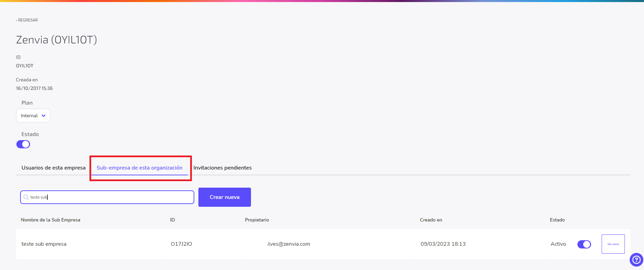This screenshot has width=644, height=270.
Task: Click the search magnifier icon
Action: [x=26, y=197]
